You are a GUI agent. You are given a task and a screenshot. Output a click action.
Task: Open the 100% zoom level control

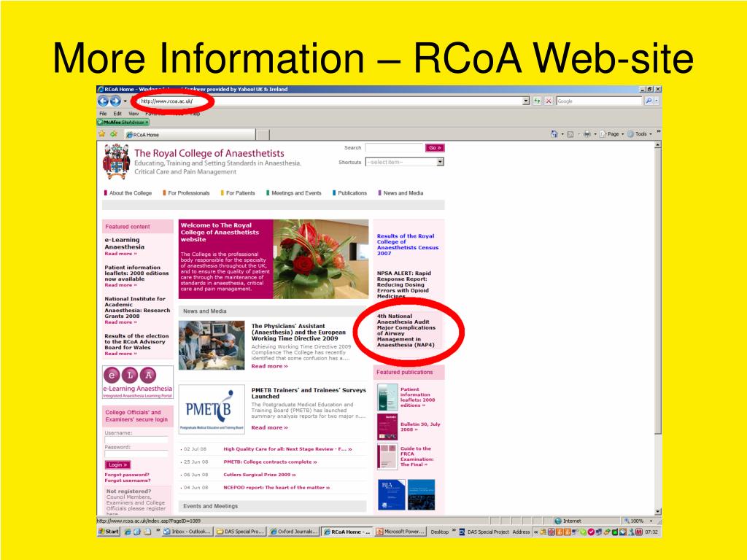pos(638,521)
